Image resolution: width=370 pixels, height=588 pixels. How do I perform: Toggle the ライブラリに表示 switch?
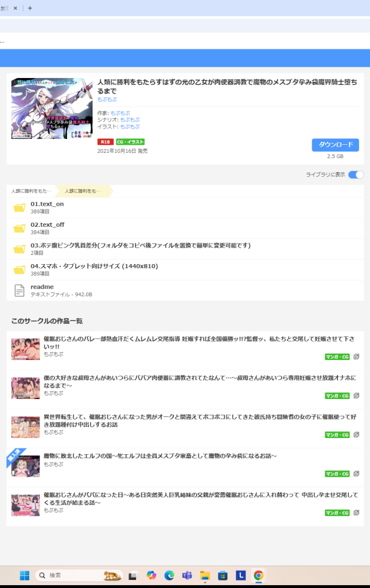point(356,175)
